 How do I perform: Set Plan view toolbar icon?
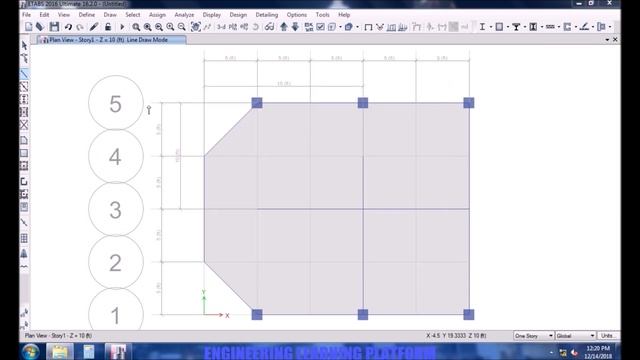(233, 27)
